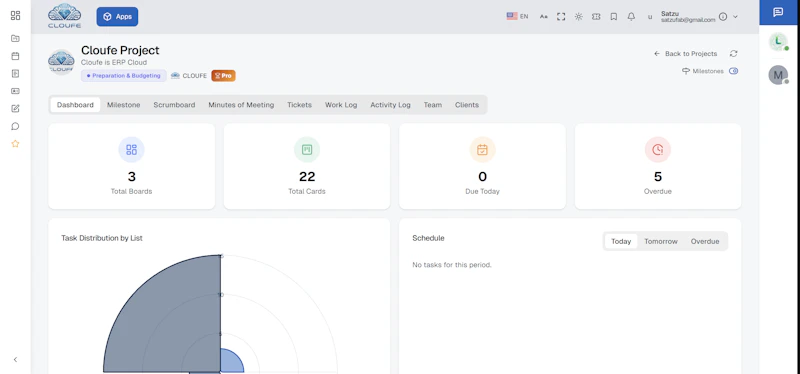Open the calendar icon in left sidebar
The image size is (800, 374).
[15, 56]
